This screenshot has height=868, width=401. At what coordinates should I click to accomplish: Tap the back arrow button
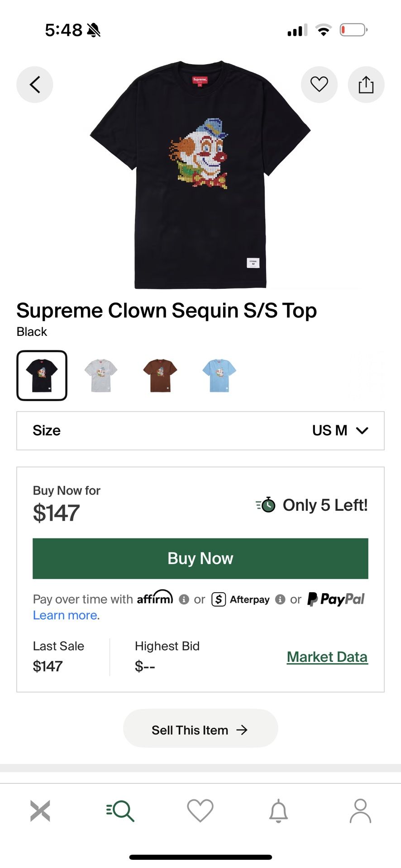35,85
